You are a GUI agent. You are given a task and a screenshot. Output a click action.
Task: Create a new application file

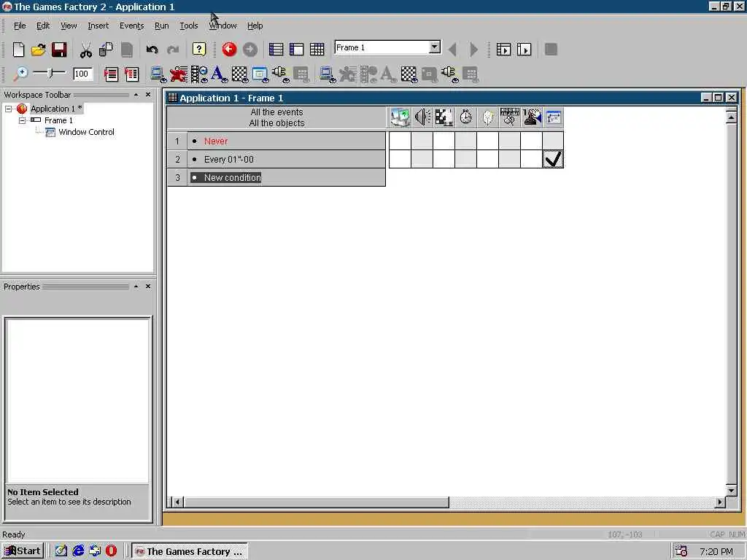[x=18, y=50]
